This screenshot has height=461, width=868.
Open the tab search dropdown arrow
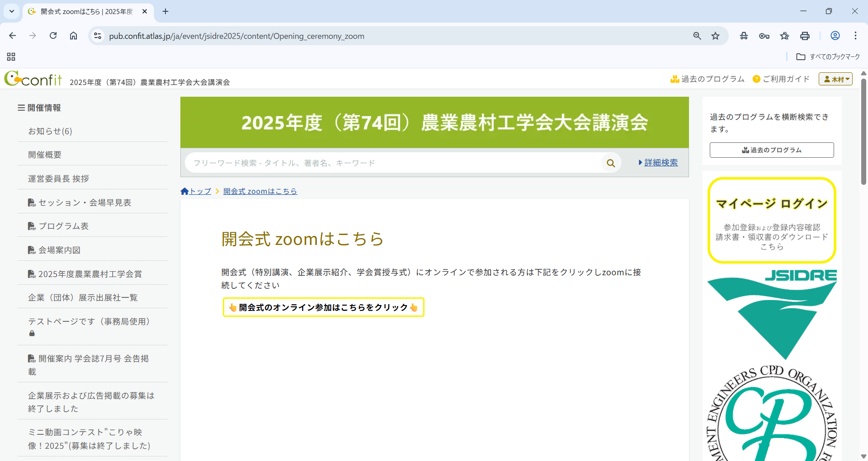(12, 11)
